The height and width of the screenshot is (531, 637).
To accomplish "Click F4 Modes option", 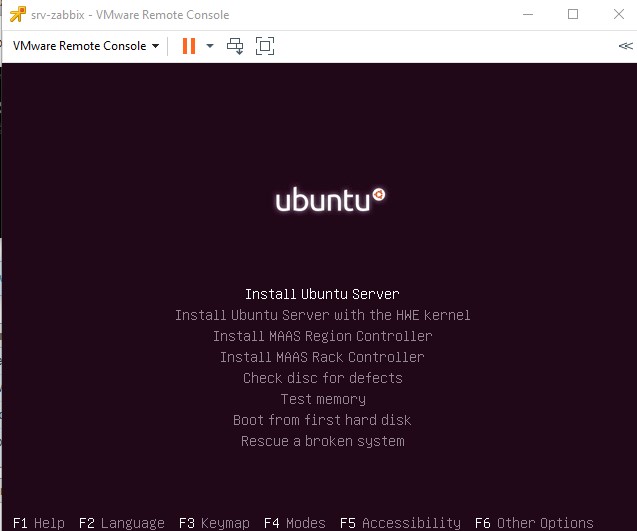I will [x=295, y=523].
